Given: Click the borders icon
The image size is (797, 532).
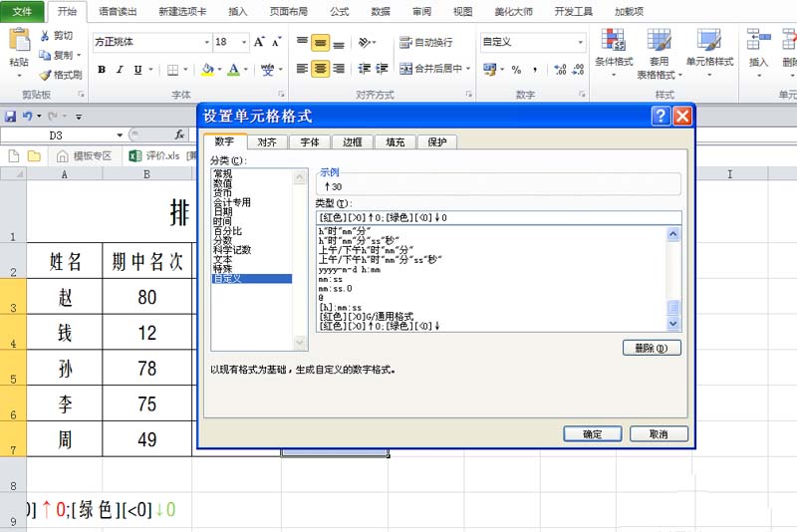Looking at the screenshot, I should [x=172, y=70].
